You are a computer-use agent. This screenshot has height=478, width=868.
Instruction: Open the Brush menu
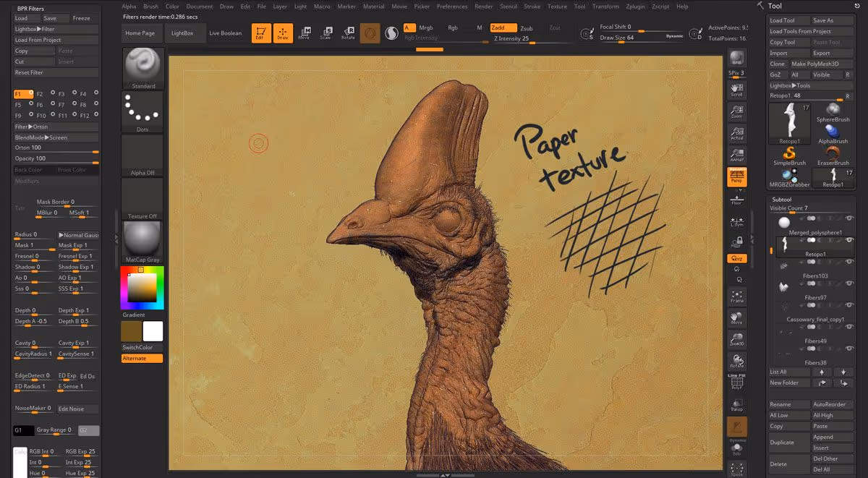click(x=150, y=7)
